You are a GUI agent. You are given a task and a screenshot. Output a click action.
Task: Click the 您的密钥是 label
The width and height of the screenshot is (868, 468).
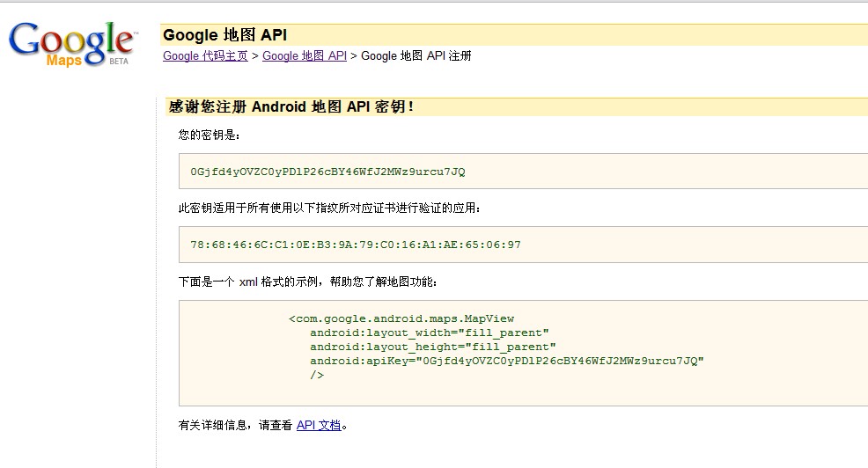pos(209,135)
